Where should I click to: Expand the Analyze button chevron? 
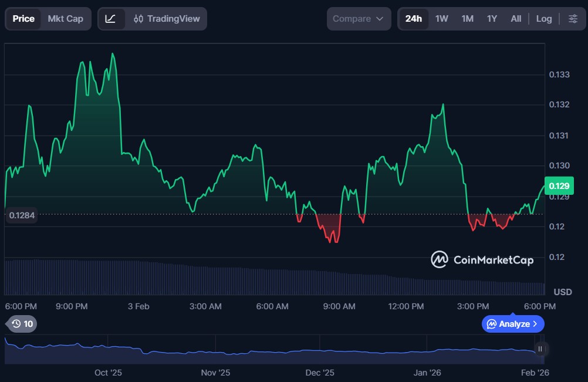535,324
